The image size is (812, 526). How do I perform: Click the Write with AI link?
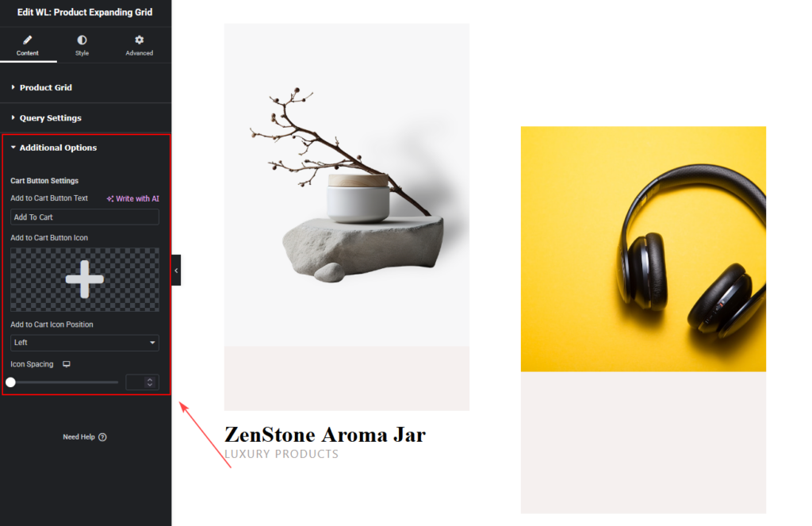coord(133,199)
